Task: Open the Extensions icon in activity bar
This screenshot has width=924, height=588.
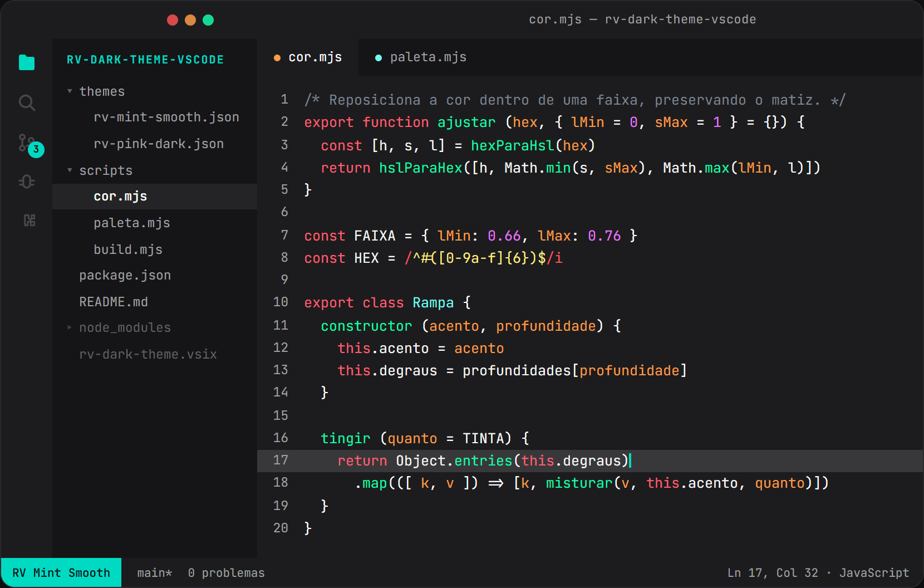Action: click(x=30, y=220)
